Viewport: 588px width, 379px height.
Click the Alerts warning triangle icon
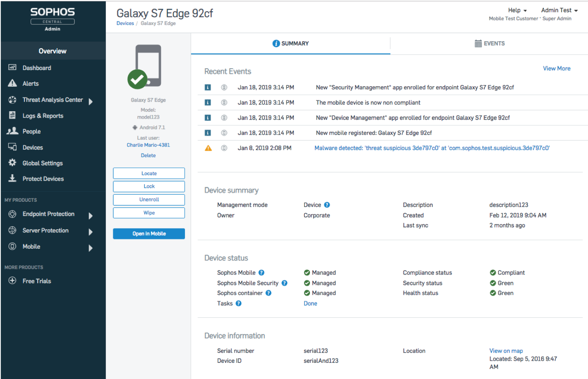(x=12, y=84)
